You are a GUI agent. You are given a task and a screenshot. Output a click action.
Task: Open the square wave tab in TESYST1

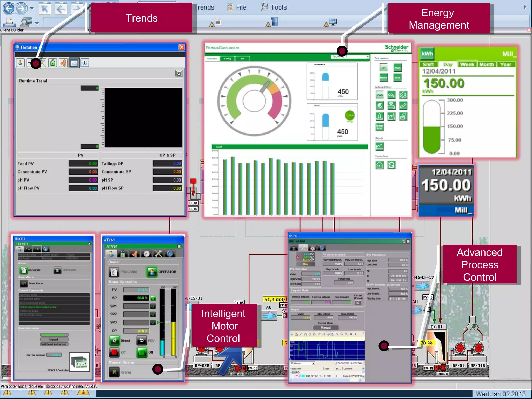[37, 249]
